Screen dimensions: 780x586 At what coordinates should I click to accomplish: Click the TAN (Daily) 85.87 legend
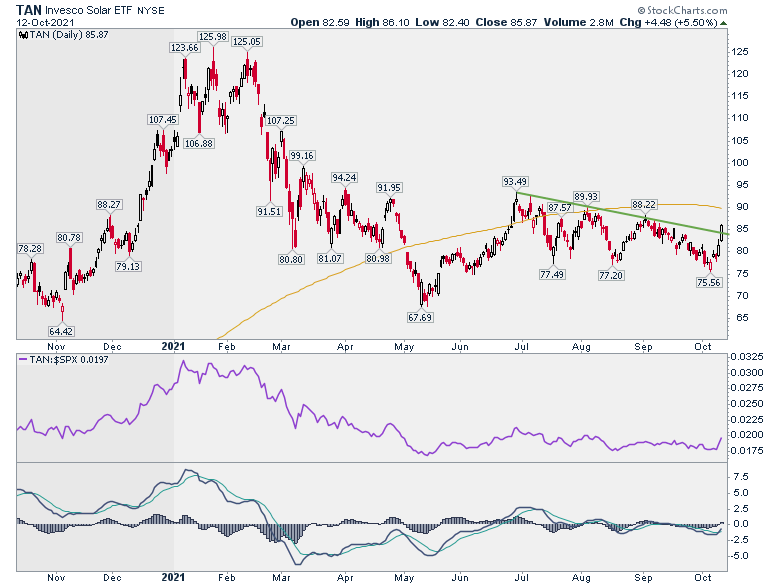[x=63, y=34]
